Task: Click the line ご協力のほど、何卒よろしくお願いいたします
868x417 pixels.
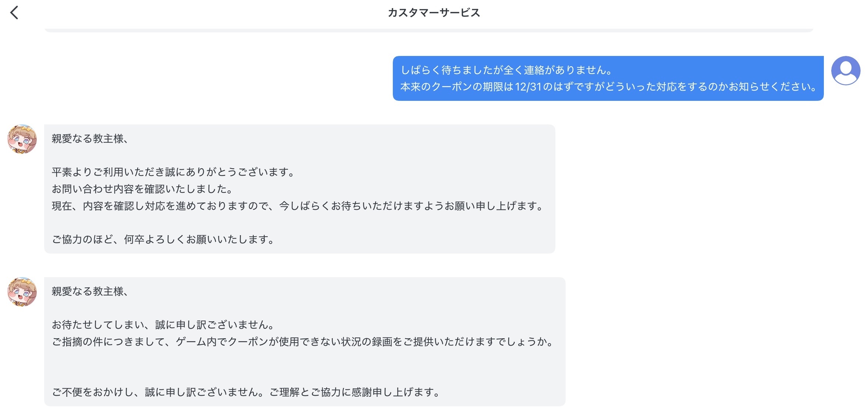Action: pyautogui.click(x=163, y=240)
